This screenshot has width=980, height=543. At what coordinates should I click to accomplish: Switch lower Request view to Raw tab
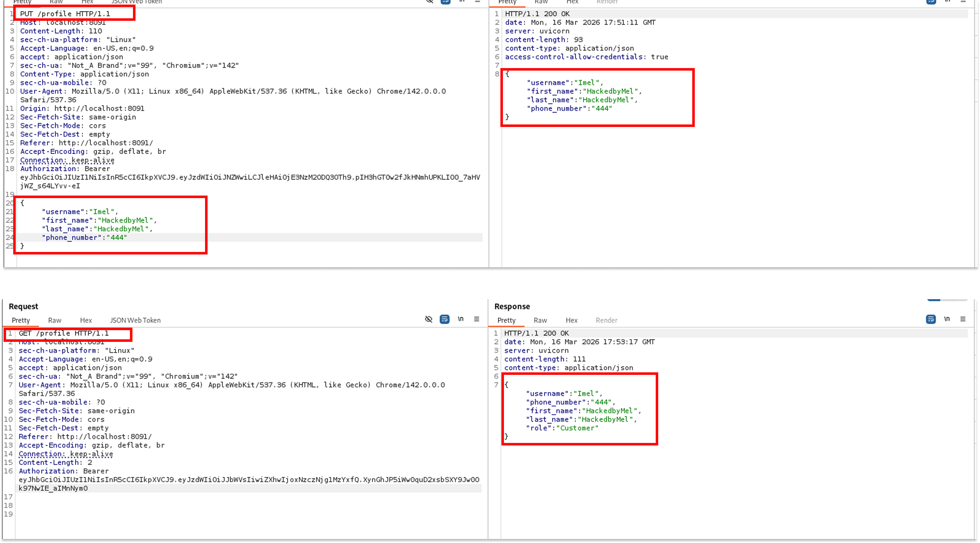coord(54,321)
